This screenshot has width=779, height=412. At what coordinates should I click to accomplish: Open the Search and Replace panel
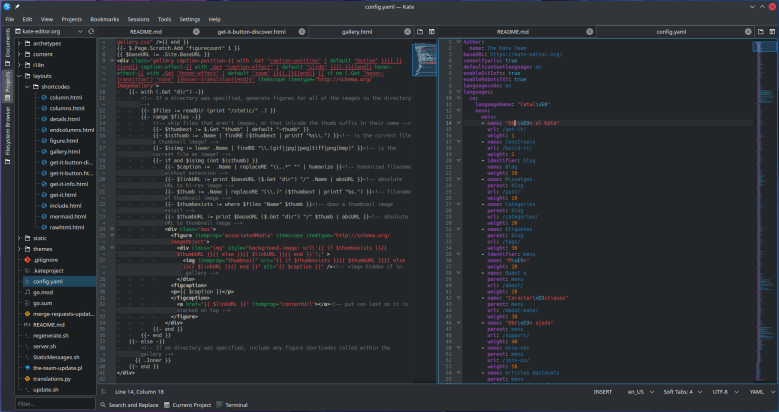tap(128, 405)
